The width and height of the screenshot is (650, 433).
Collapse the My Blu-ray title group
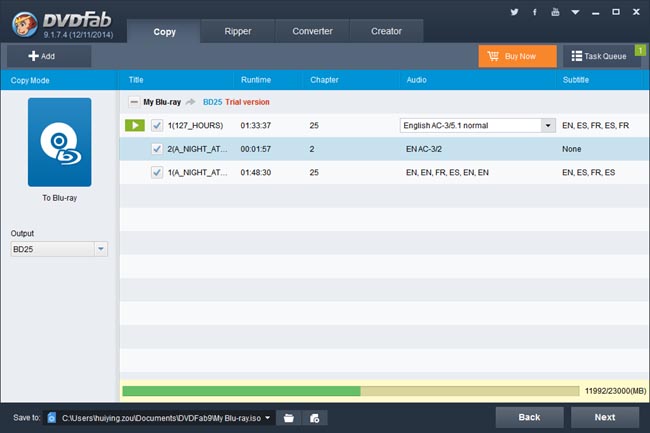[x=134, y=102]
